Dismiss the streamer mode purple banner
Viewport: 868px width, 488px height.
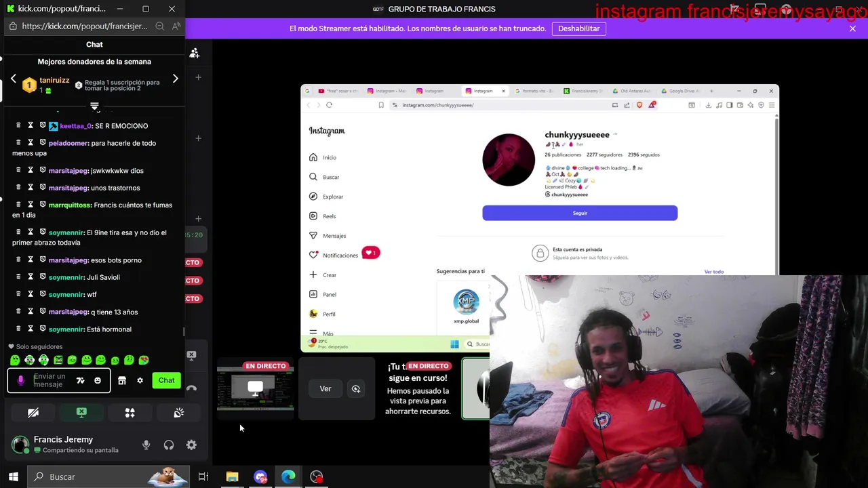click(852, 28)
